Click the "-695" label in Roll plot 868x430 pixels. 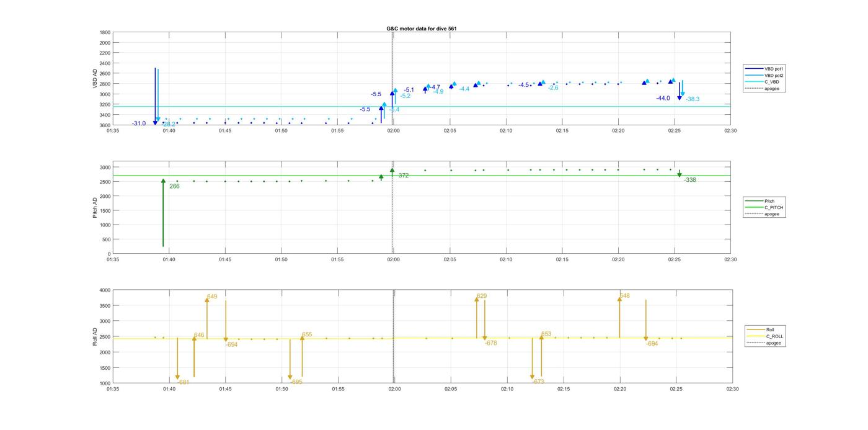pyautogui.click(x=296, y=382)
